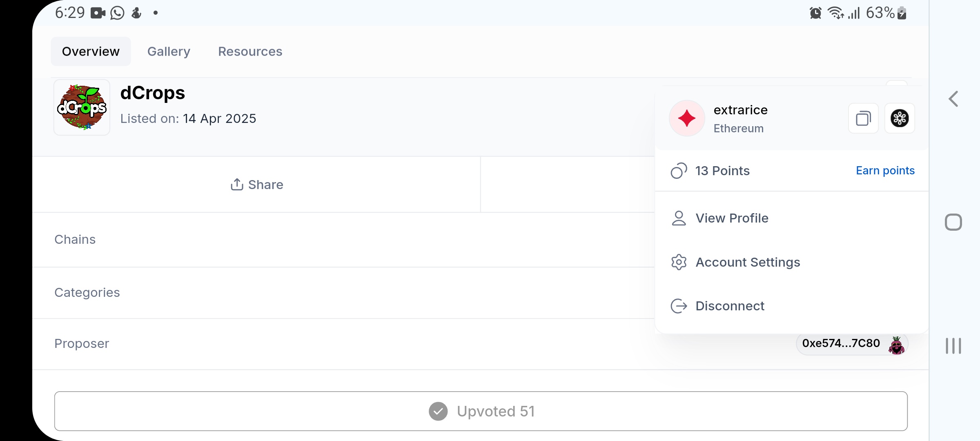
Task: Tap the Android home button
Action: tap(953, 222)
